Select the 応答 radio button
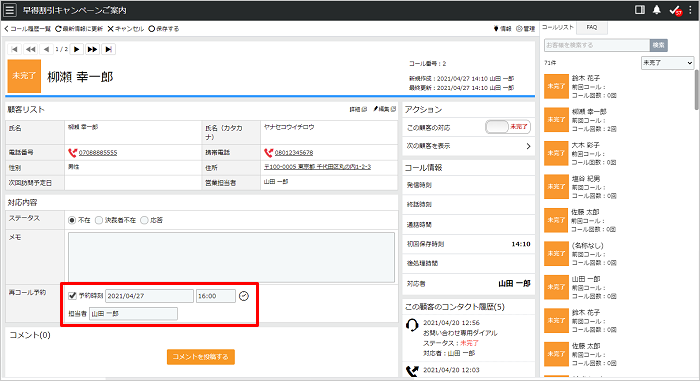 [144, 220]
